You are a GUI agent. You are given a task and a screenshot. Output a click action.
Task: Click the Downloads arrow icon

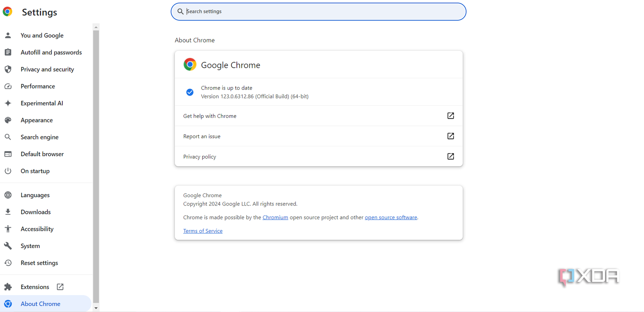click(x=8, y=212)
